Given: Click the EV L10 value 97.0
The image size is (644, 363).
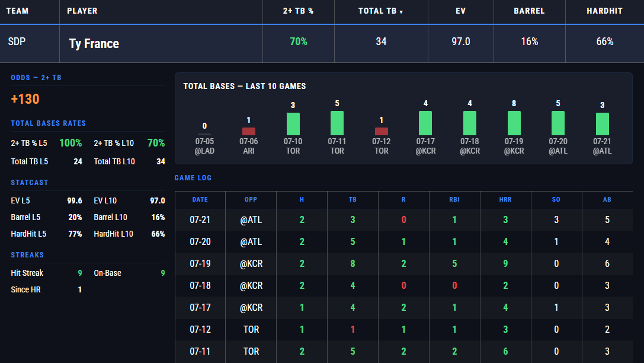Looking at the screenshot, I should pos(158,200).
